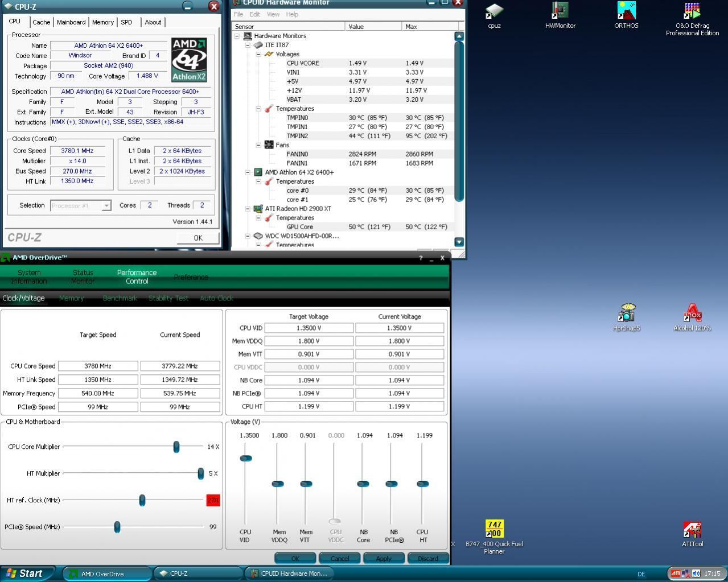The image size is (728, 582).
Task: Click the ATI tray icon in system tray
Action: tap(675, 573)
